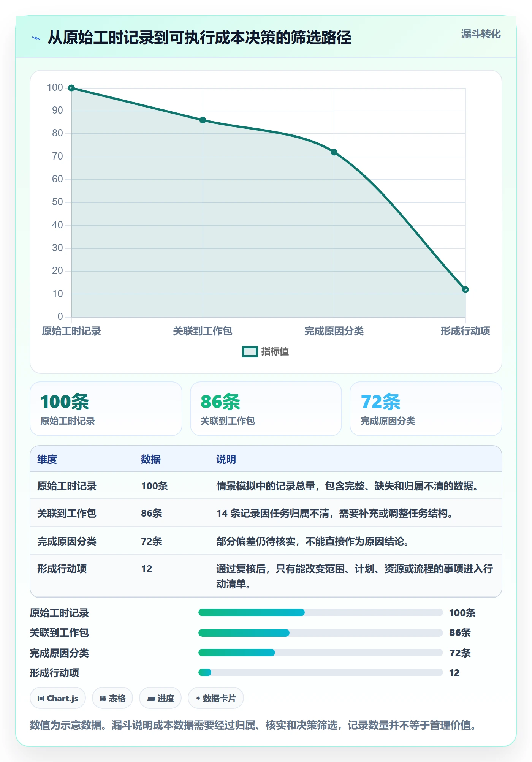The width and height of the screenshot is (532, 762).
Task: Click the 说明 table column header
Action: click(x=226, y=460)
